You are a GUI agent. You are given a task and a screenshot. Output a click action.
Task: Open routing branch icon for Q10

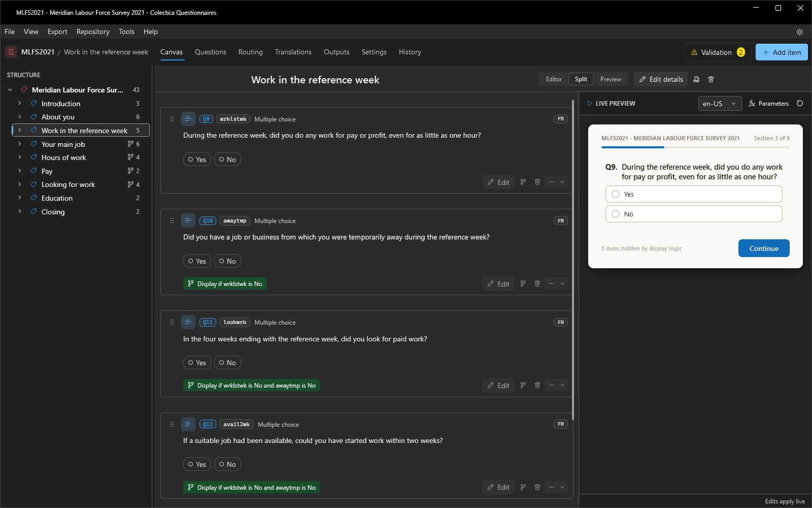pos(523,283)
